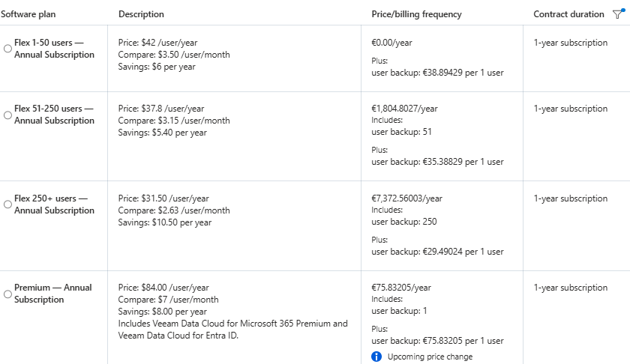
Task: Click the Software plan column header
Action: coord(28,14)
